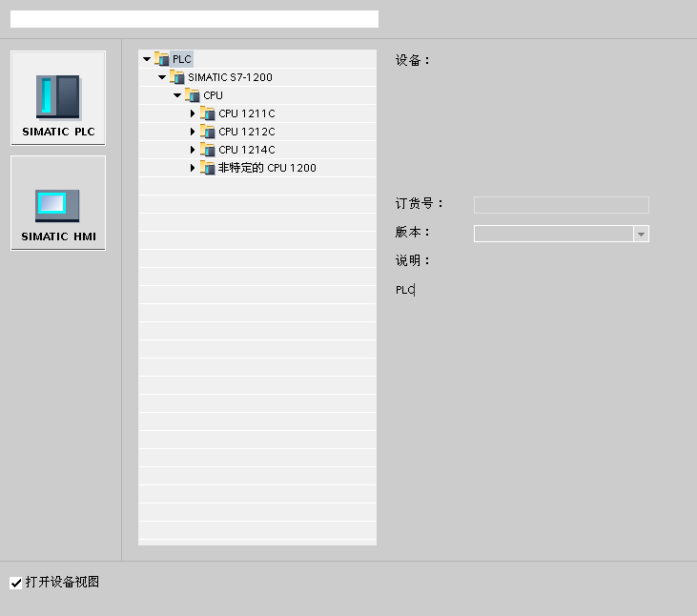Select the PLC tree label
The width and height of the screenshot is (697, 616).
point(182,59)
